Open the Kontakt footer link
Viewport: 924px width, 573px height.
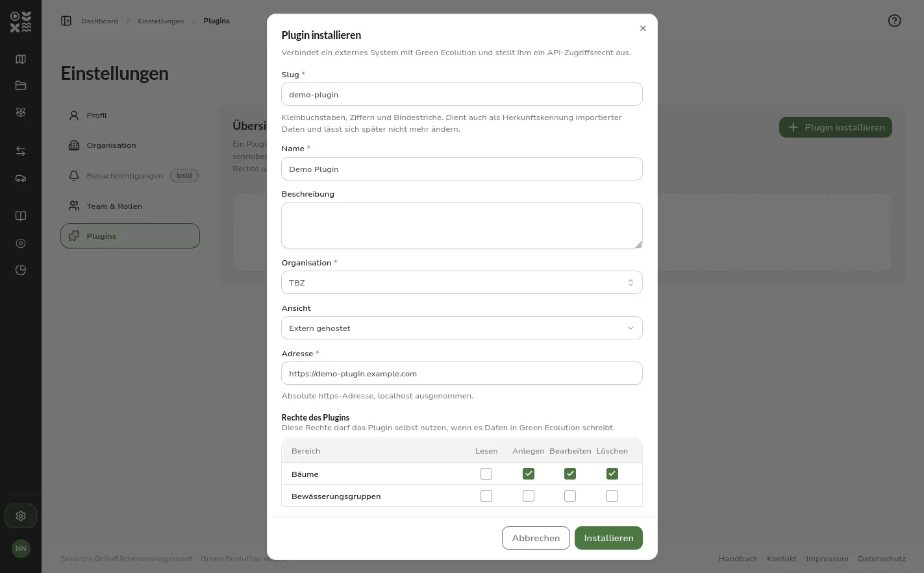pos(782,559)
